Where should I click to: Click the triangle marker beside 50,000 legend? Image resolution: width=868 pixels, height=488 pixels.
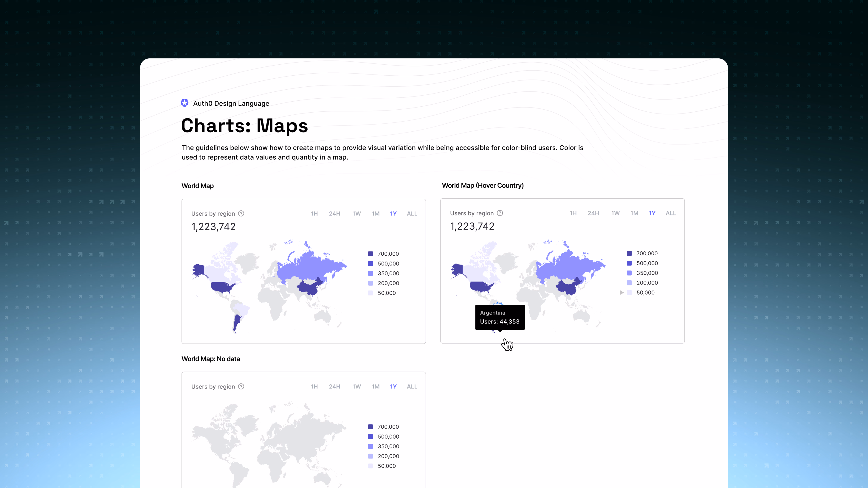tap(621, 293)
